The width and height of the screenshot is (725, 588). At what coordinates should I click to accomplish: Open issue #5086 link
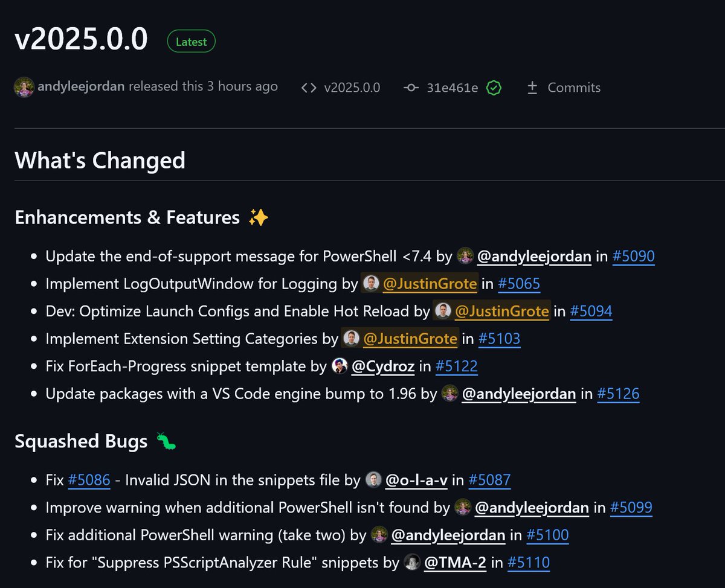tap(89, 481)
